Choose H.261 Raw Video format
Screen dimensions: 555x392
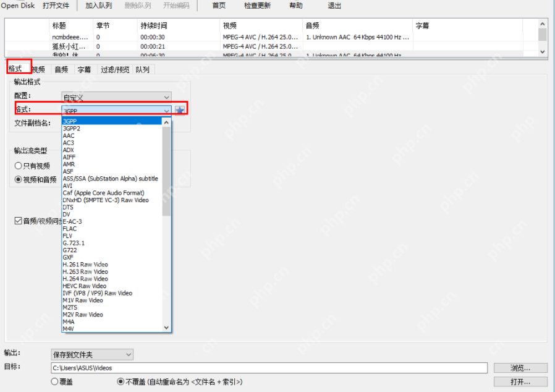(x=112, y=265)
